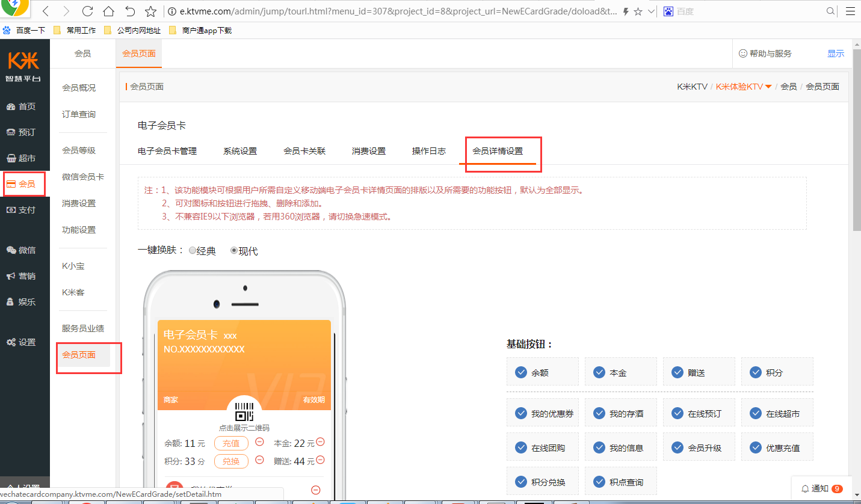Screen dimensions: 861x504
Task: Switch to the 会员 top tab
Action: click(82, 54)
